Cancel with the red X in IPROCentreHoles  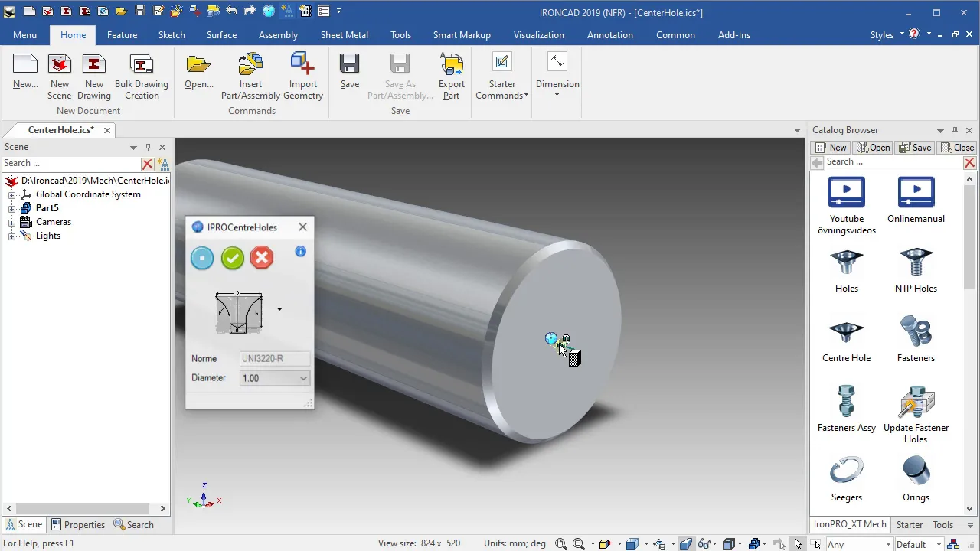tap(262, 258)
